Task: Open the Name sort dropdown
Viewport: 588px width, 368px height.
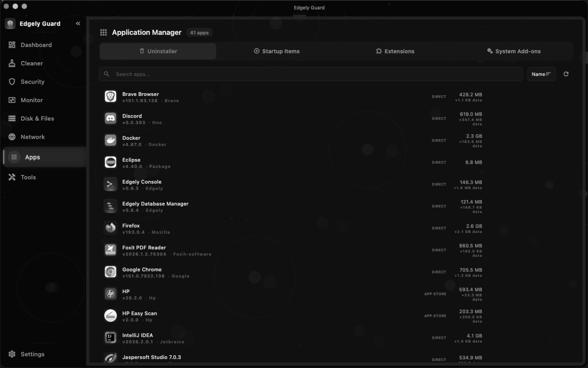Action: (541, 74)
